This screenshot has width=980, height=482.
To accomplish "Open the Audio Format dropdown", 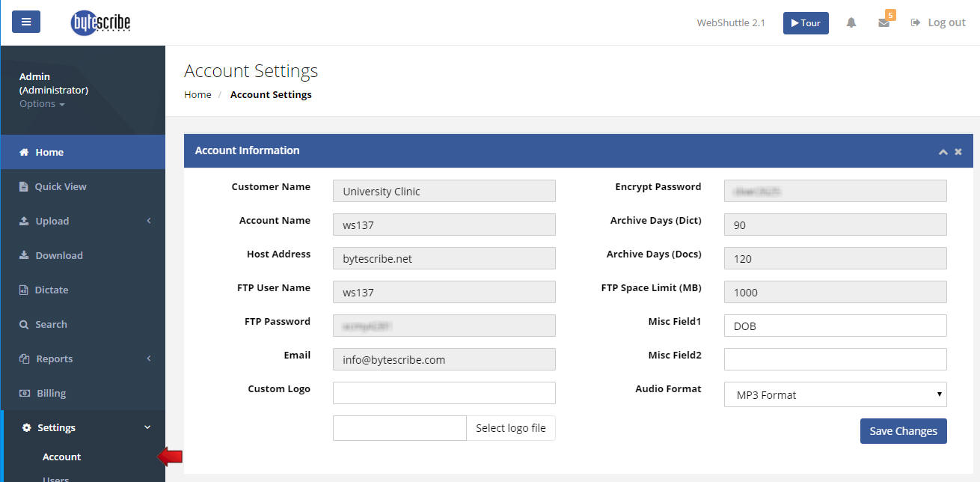I will pyautogui.click(x=836, y=394).
